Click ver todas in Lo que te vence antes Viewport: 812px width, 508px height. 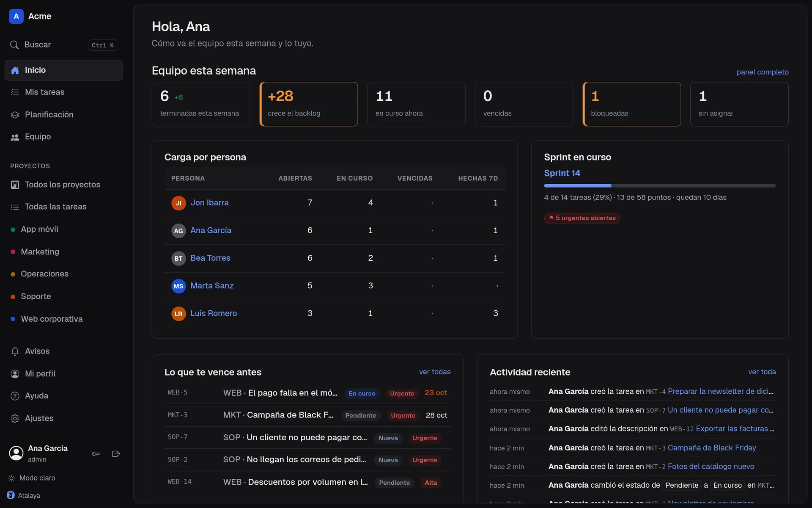(435, 372)
